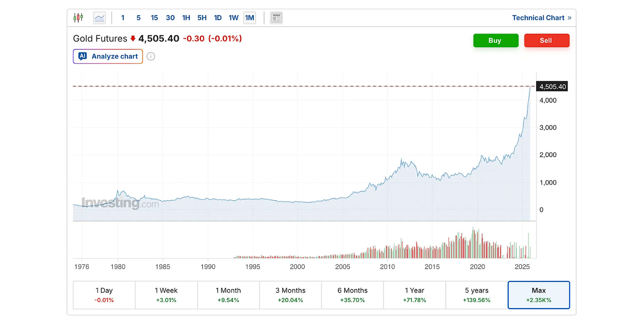Click the 2020 marker on time axis
644x328 pixels.
[477, 266]
